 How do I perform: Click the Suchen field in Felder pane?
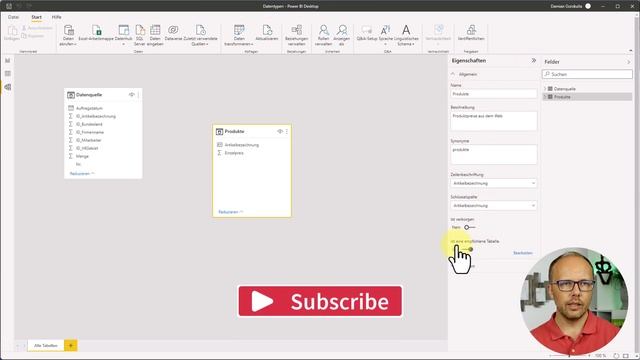click(x=587, y=74)
